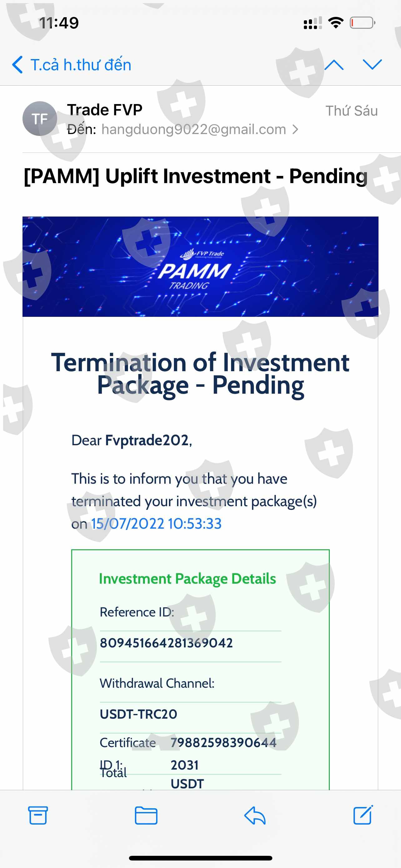
Task: Tap recipient hangduong9022@gmail.com
Action: (x=194, y=129)
